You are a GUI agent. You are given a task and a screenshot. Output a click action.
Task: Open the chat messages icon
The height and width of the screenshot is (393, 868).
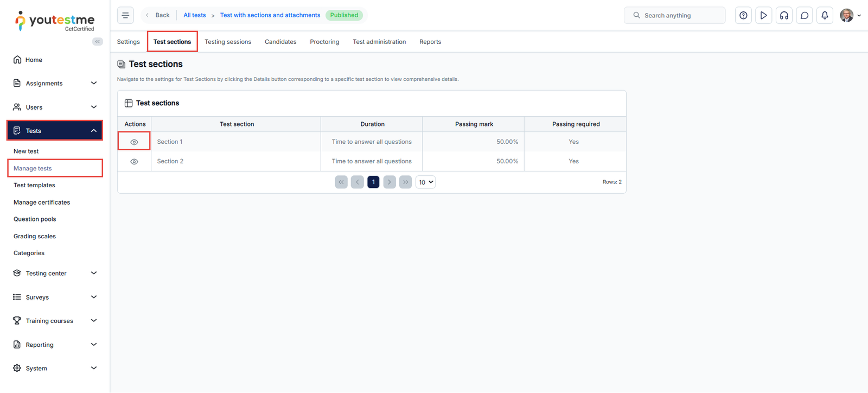tap(805, 15)
